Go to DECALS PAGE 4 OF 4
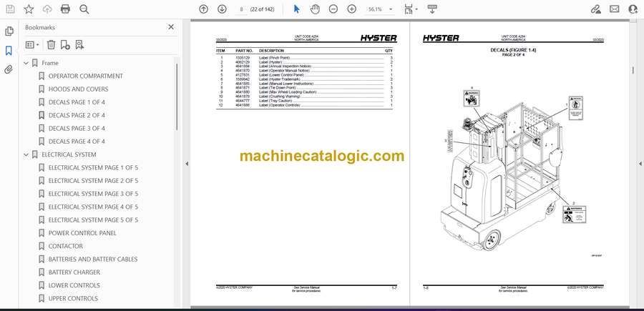The width and height of the screenshot is (644, 311). click(x=77, y=142)
